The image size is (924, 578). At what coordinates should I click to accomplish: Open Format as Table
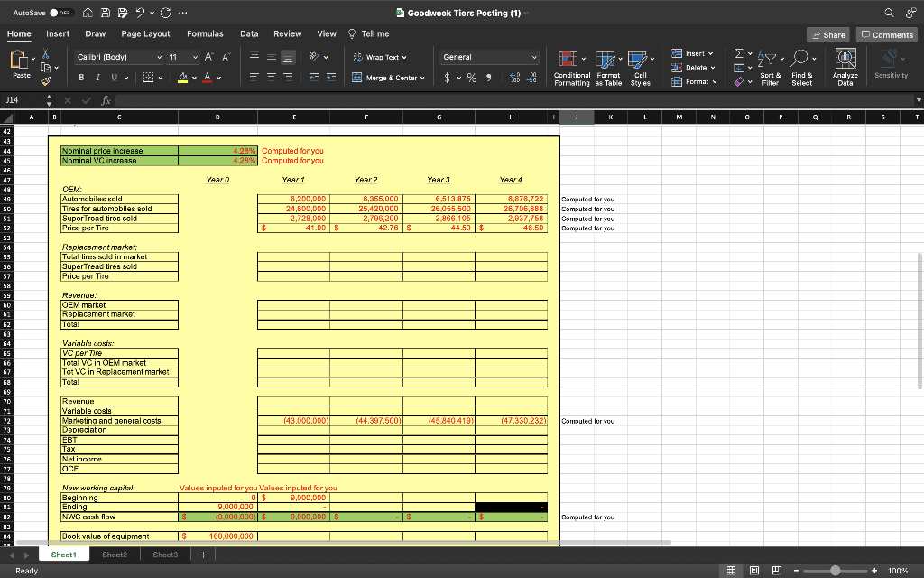coord(608,69)
